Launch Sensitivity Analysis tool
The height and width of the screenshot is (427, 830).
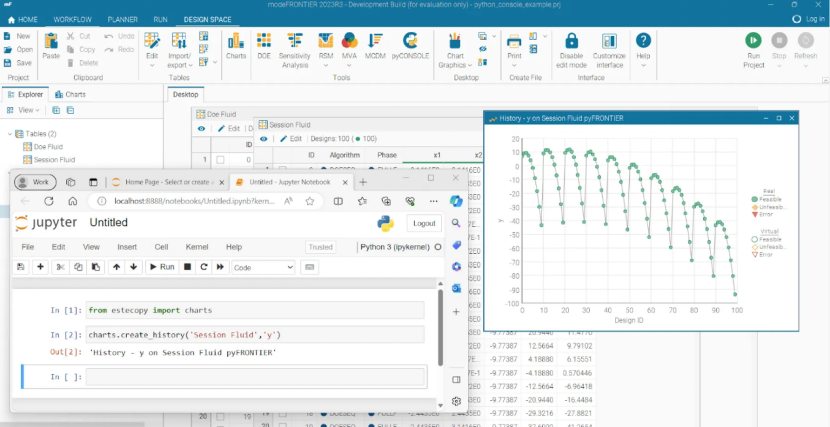pyautogui.click(x=295, y=50)
